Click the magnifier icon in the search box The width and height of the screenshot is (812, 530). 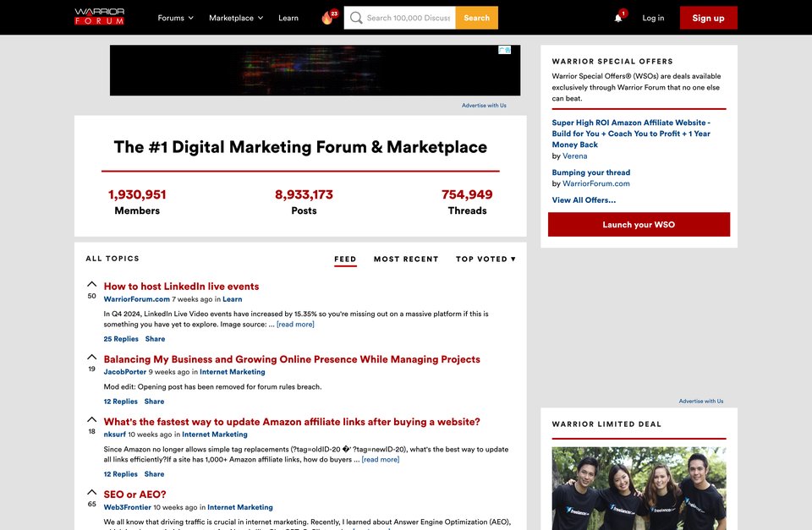click(356, 18)
